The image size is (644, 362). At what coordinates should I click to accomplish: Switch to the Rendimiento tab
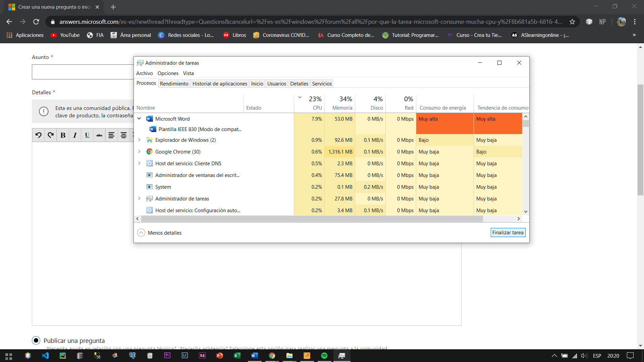click(174, 84)
